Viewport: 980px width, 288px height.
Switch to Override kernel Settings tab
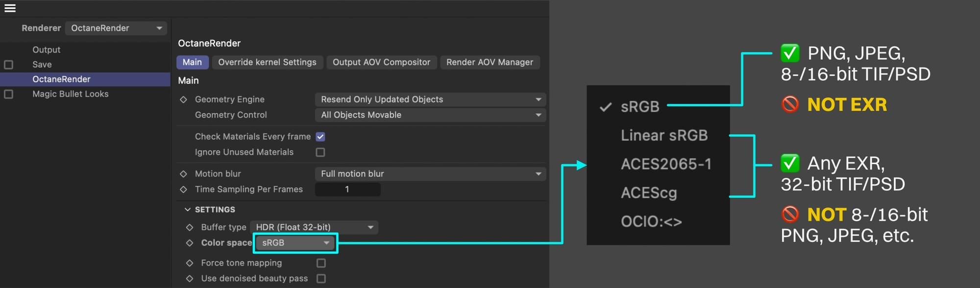[x=267, y=62]
